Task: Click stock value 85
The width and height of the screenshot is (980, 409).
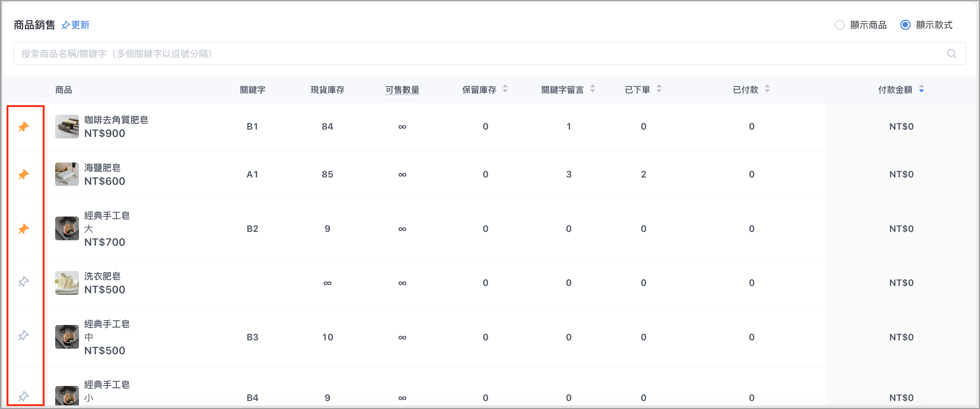Action: (327, 175)
